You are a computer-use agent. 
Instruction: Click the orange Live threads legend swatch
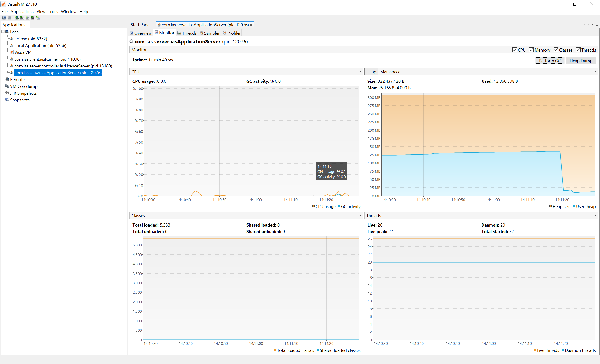535,350
